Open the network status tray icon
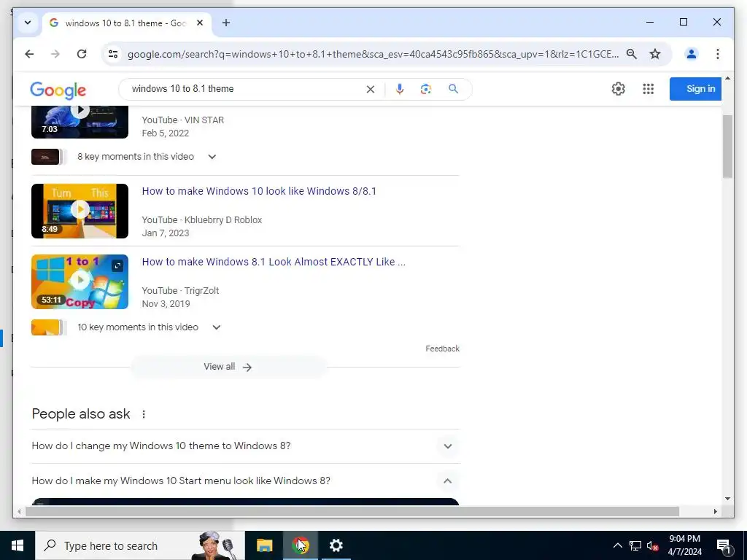The height and width of the screenshot is (560, 747). pyautogui.click(x=635, y=545)
